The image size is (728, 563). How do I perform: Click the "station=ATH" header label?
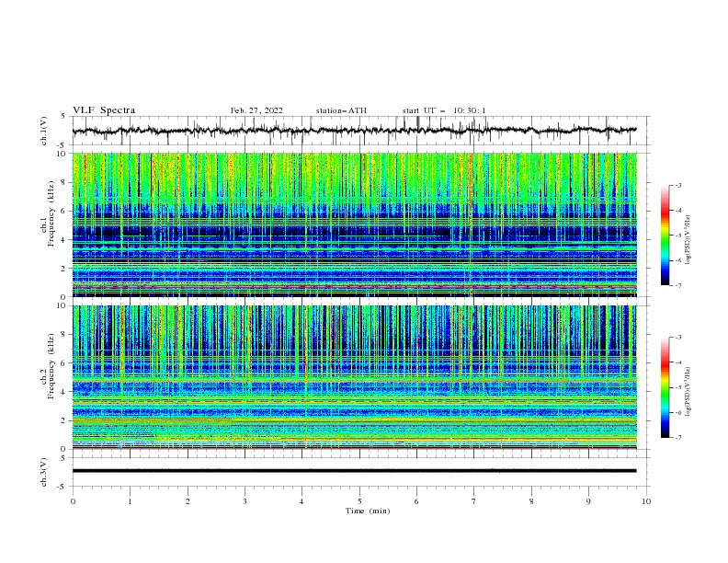[341, 110]
